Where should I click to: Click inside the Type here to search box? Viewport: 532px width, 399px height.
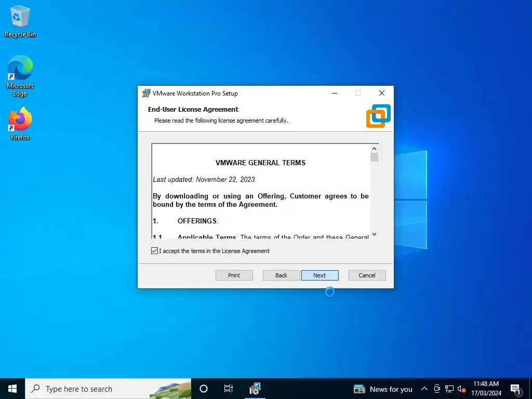109,389
